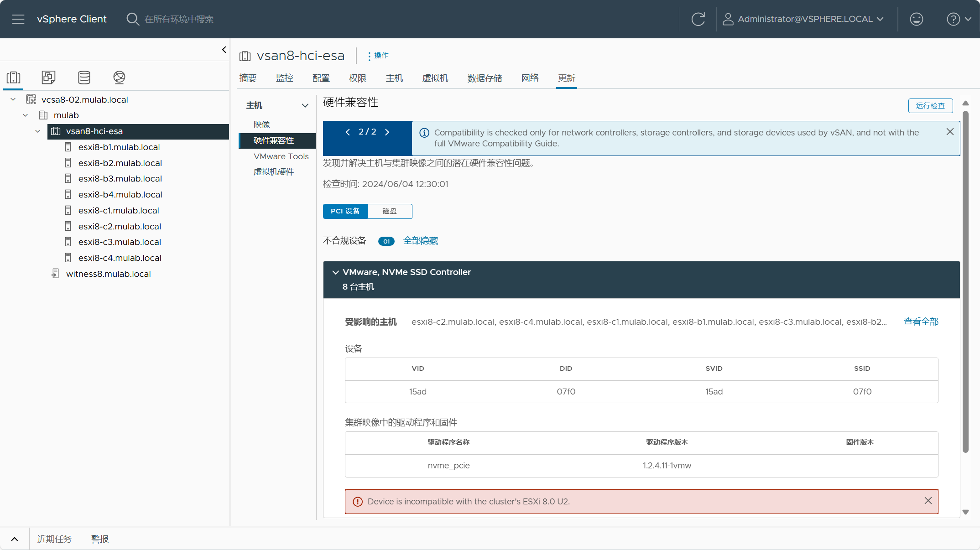Open the 监控 tab
Viewport: 980px width, 550px height.
(284, 78)
